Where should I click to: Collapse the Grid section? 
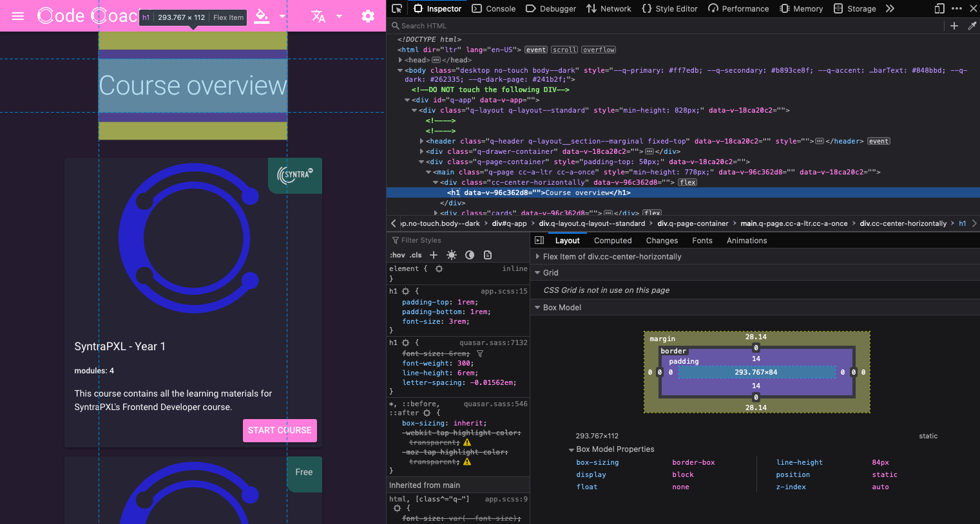pyautogui.click(x=537, y=272)
